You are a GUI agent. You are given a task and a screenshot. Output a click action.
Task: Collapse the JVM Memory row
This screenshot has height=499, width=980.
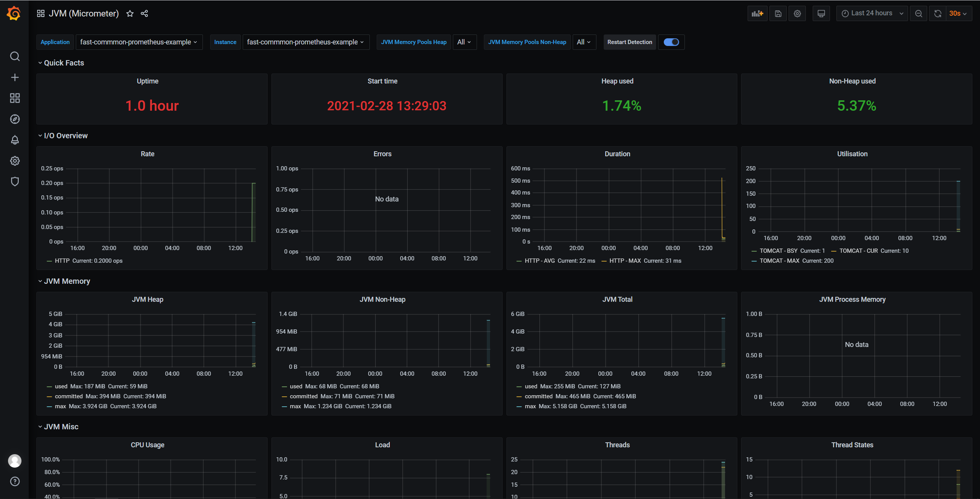pyautogui.click(x=67, y=281)
